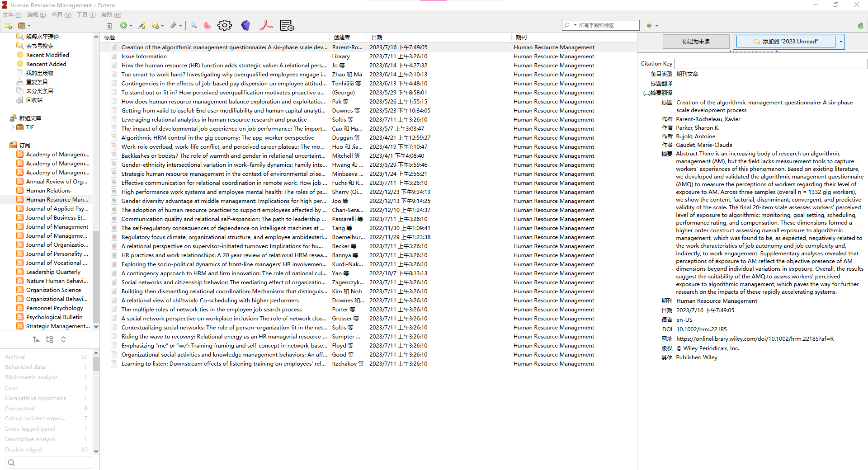Open the New Library dropdown arrow
Screen dimensions: 868x470
(x=29, y=26)
